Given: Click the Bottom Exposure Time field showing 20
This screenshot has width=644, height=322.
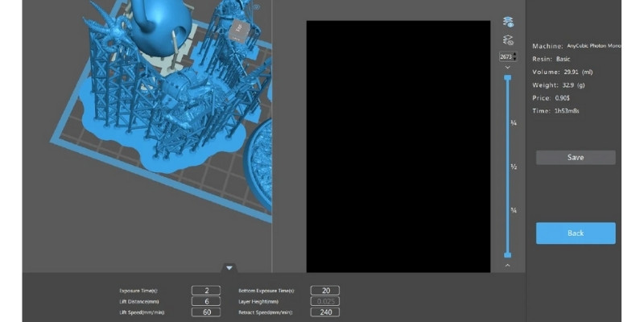Looking at the screenshot, I should click(x=325, y=291).
